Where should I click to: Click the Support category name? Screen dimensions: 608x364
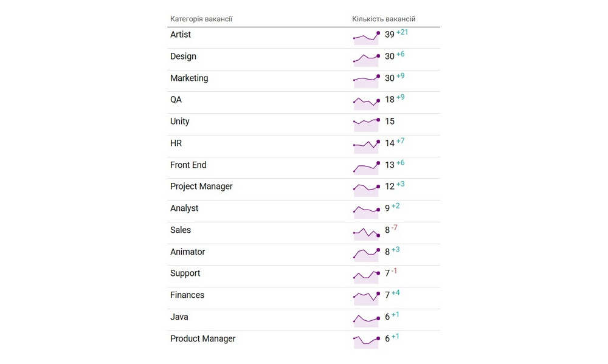coord(185,273)
